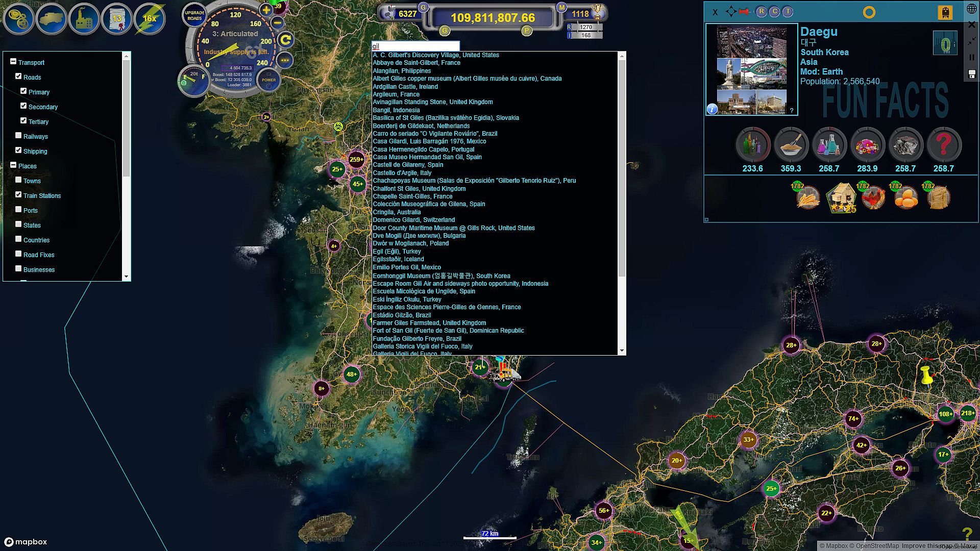Open the gears settings menu
This screenshot has width=980, height=551.
19,19
